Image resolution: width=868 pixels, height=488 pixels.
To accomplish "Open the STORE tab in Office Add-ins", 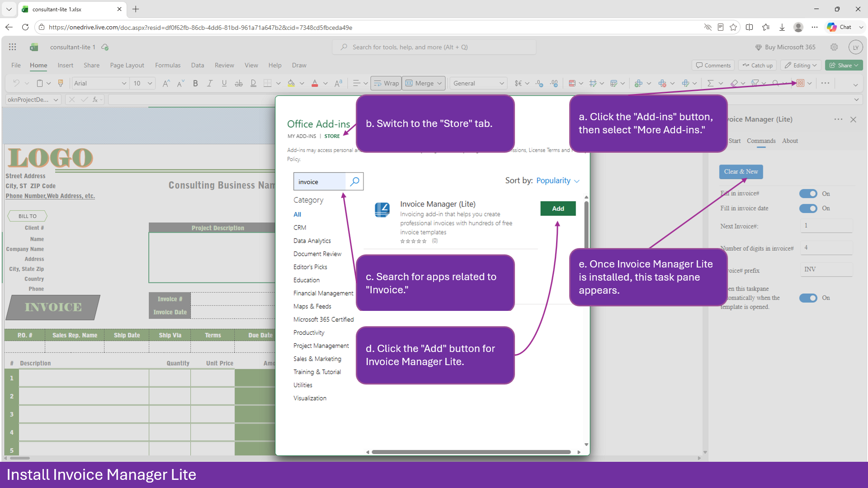I will [x=332, y=136].
